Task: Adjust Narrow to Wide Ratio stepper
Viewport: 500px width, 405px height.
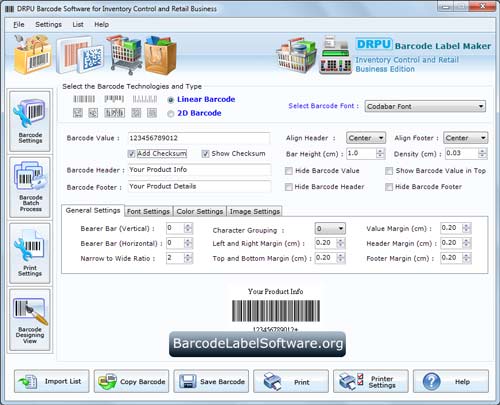Action: coord(188,258)
